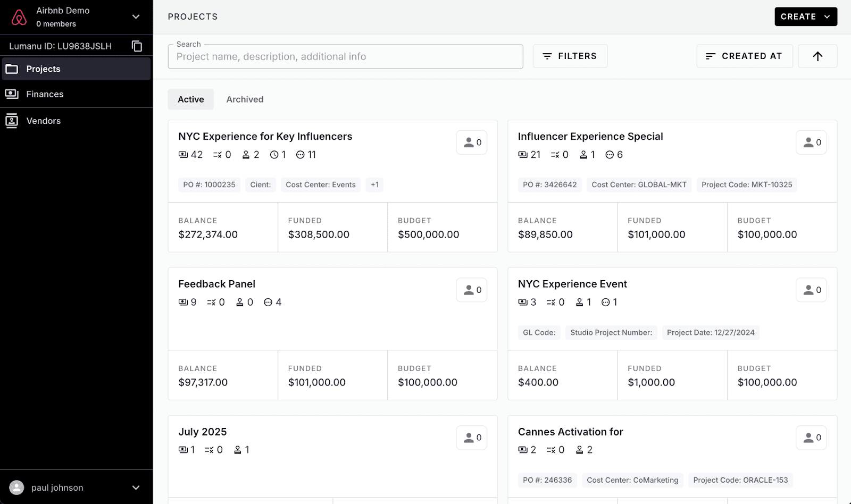Click the sort ascending arrow button

pyautogui.click(x=817, y=56)
